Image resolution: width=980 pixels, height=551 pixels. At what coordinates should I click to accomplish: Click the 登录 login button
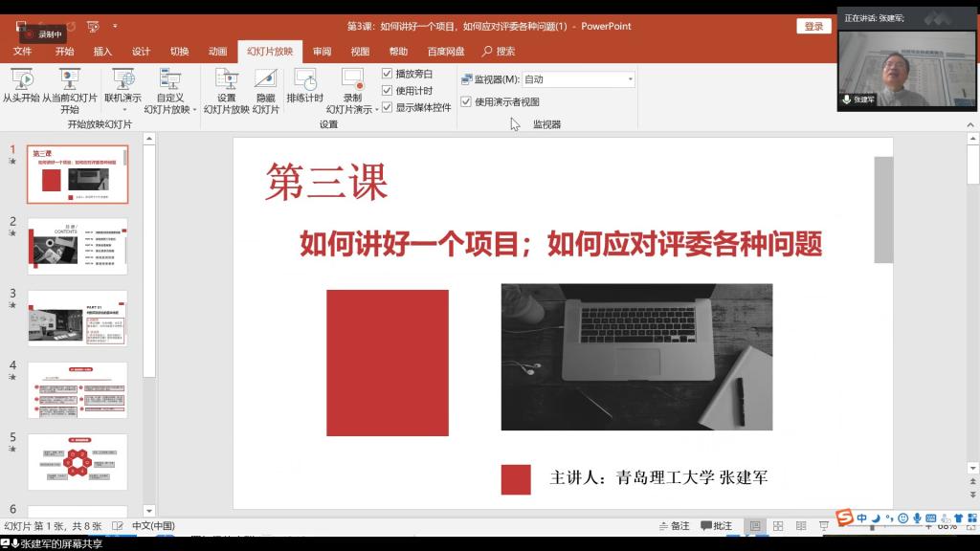[x=813, y=26]
